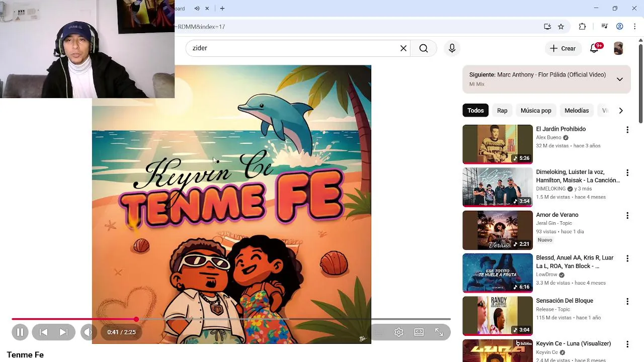This screenshot has width=644, height=362.
Task: Expand the Siguiente Mi Mix queue
Action: pos(619,79)
